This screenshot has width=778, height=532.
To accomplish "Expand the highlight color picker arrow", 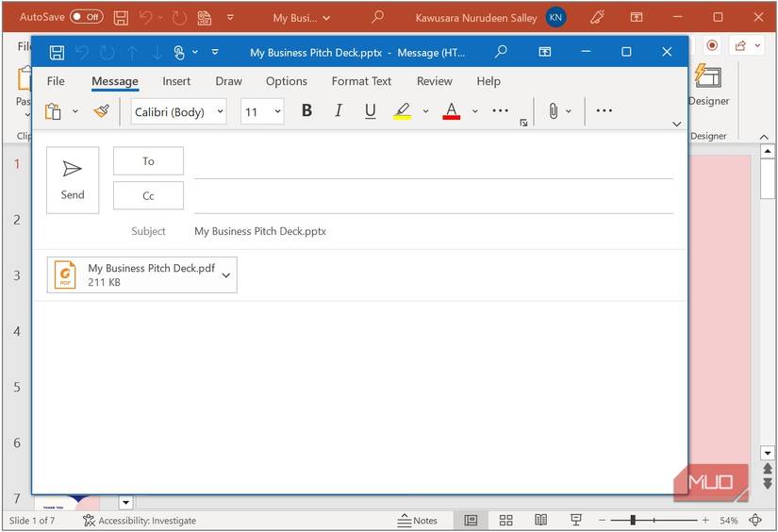I will [x=425, y=111].
